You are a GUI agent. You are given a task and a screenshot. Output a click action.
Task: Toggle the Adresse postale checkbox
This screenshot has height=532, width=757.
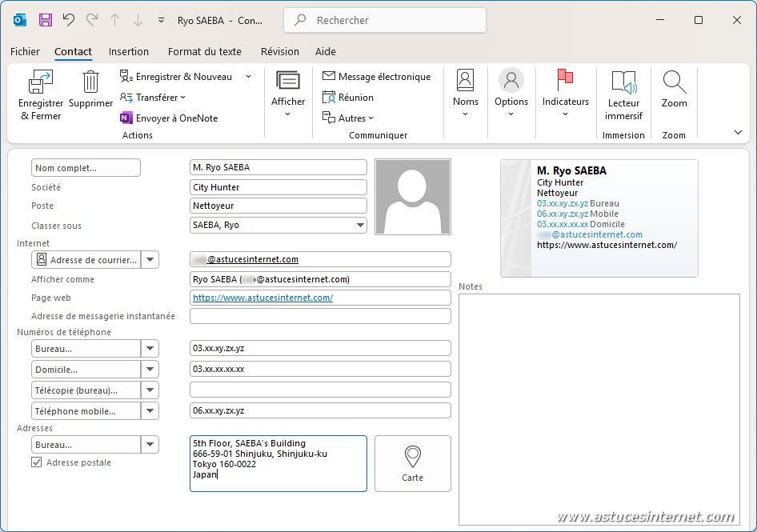click(x=37, y=462)
